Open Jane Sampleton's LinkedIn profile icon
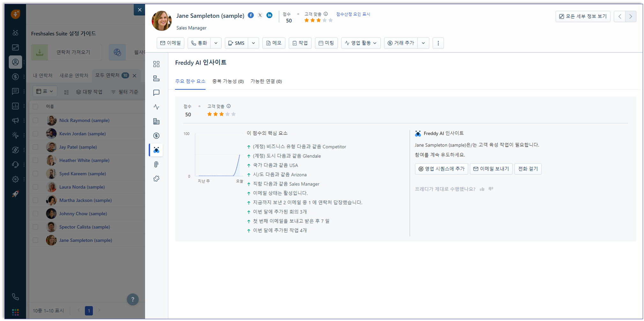This screenshot has width=644, height=321. tap(270, 15)
